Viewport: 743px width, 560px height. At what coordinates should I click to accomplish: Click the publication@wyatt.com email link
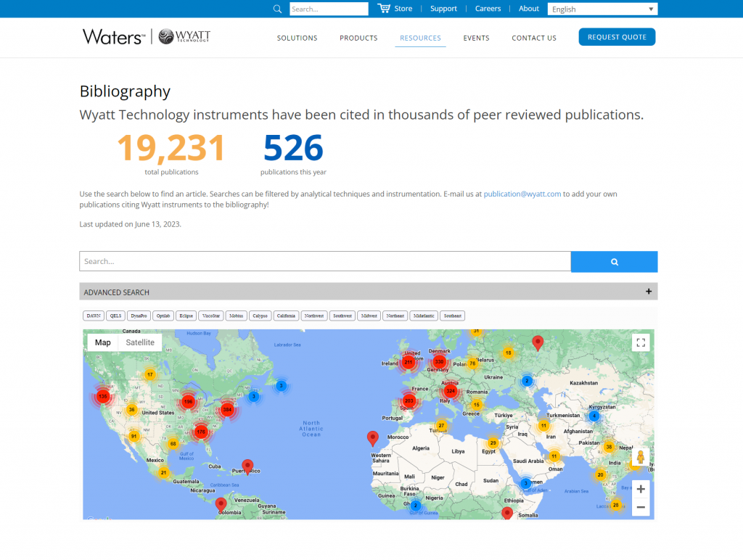[522, 194]
